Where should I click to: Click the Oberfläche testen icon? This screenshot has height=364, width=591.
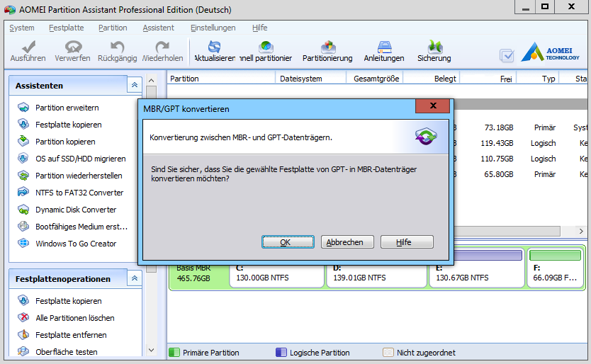point(23,351)
